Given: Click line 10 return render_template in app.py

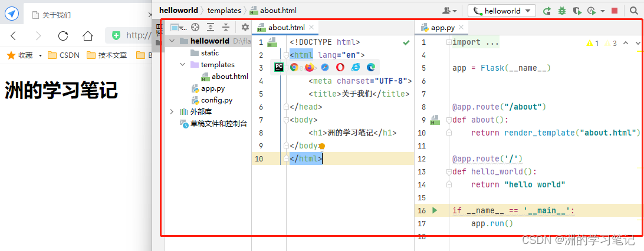Looking at the screenshot, I should (556, 133).
